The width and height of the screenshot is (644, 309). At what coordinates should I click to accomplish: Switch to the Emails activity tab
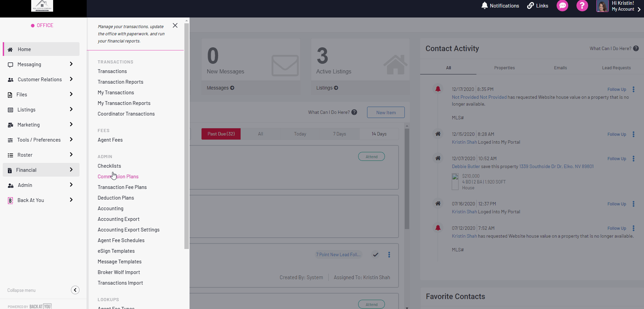[560, 68]
